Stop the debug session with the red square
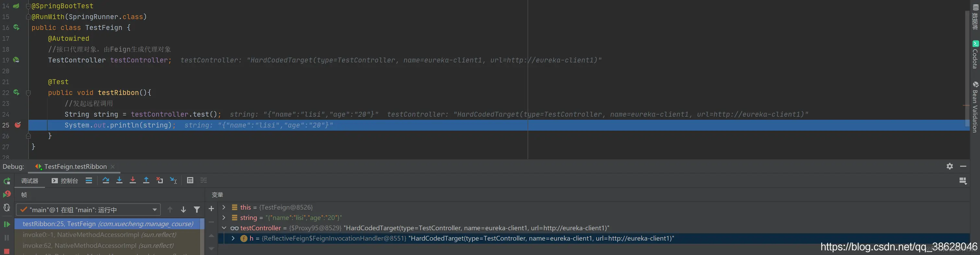 pos(6,251)
